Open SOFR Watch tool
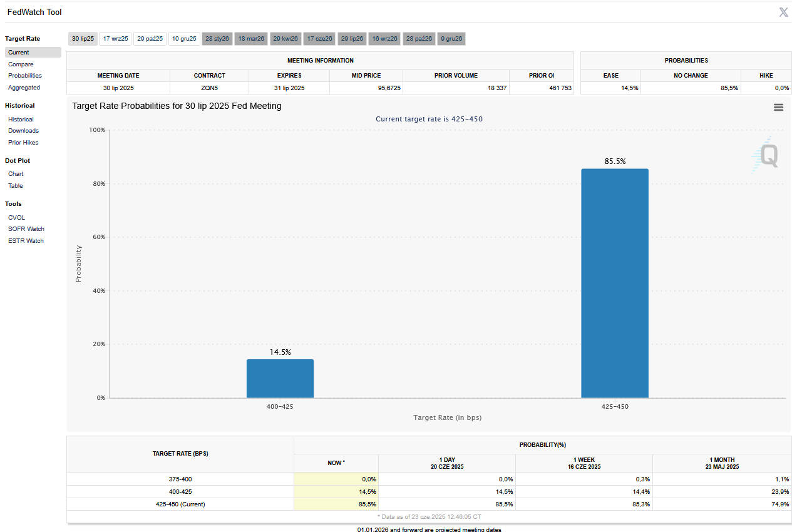The image size is (792, 532). 26,229
